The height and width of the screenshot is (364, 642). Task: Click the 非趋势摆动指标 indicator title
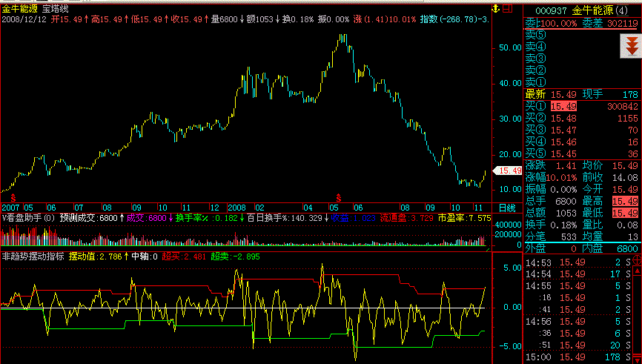[x=33, y=257]
